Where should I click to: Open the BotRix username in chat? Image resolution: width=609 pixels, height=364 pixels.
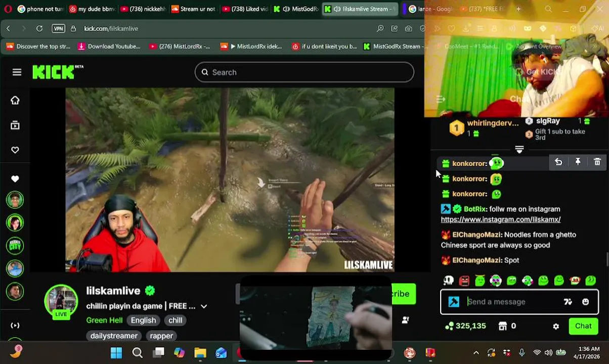[x=474, y=209]
